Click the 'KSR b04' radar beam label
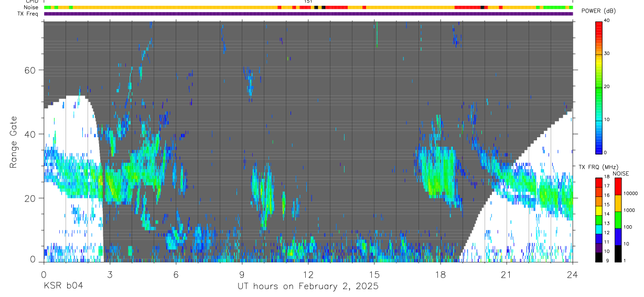This screenshot has width=644, height=297. coord(62,286)
